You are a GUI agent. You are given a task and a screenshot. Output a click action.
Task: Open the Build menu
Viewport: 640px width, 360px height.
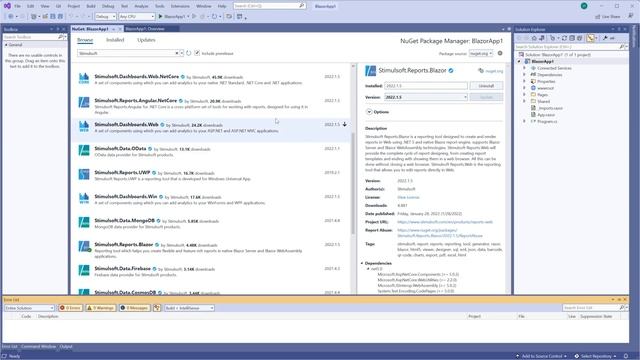click(x=91, y=6)
